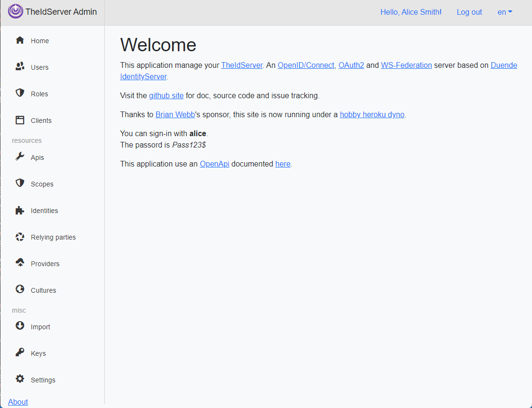Image resolution: width=532 pixels, height=408 pixels.
Task: Navigate to Clients label in sidebar
Action: point(41,121)
